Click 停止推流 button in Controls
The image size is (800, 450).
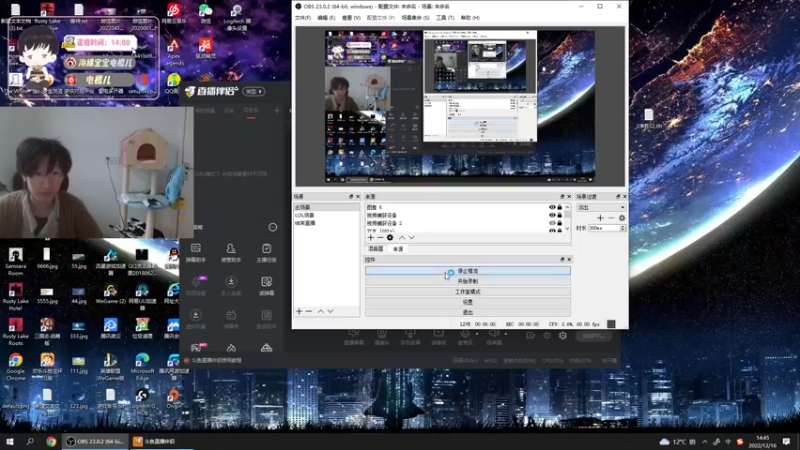[x=468, y=271]
